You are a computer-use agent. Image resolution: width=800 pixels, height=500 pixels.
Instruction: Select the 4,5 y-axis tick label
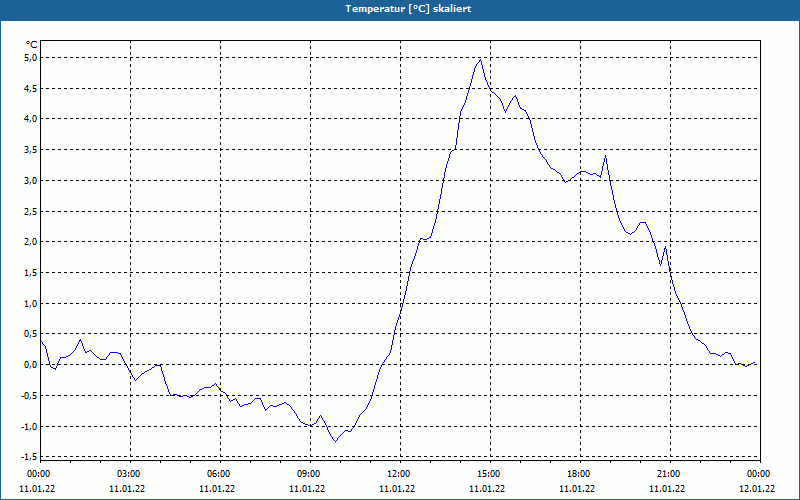click(31, 88)
